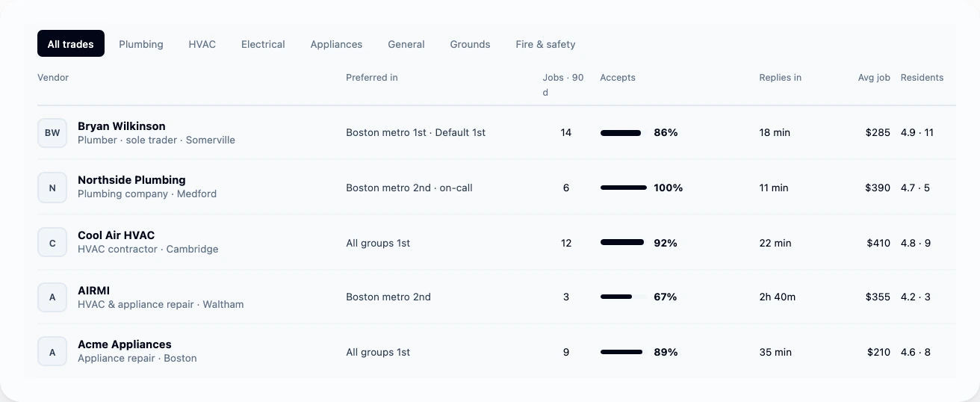Click 'HVAC contractor · Cambridge' subtitle

point(148,250)
